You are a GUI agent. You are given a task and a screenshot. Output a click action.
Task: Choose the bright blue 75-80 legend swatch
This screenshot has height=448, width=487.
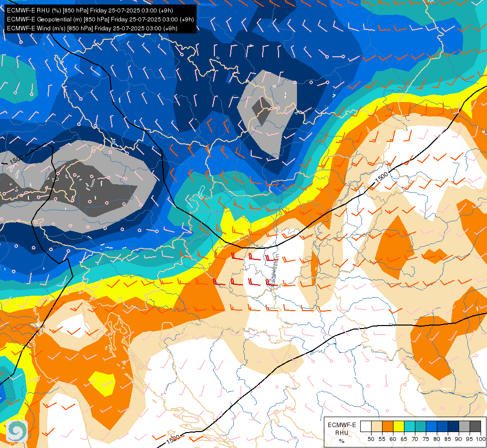coord(431,427)
